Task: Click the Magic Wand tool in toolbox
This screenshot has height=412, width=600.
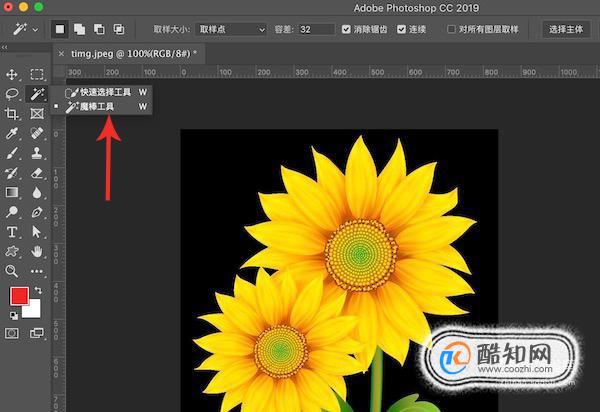Action: coord(37,94)
